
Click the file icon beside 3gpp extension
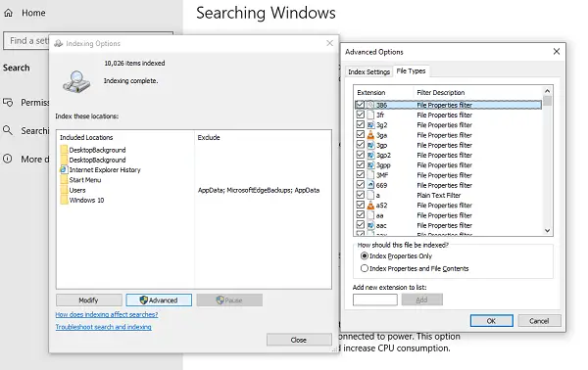coord(370,165)
